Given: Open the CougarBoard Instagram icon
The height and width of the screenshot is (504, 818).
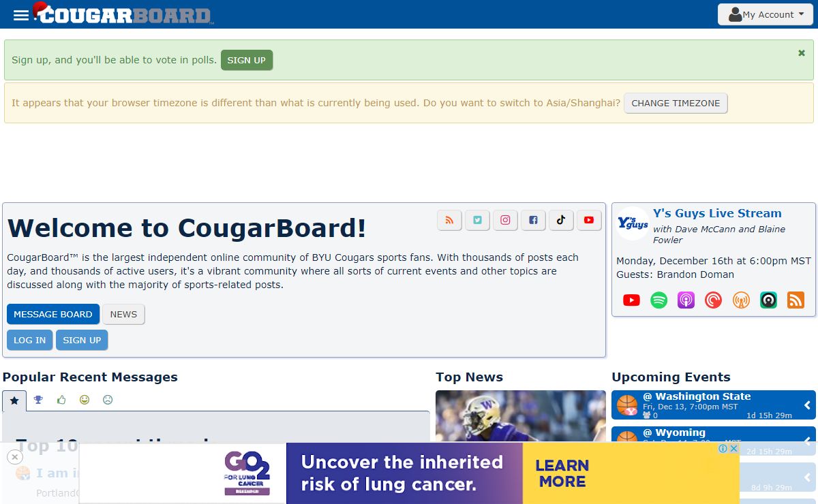Looking at the screenshot, I should click(505, 220).
